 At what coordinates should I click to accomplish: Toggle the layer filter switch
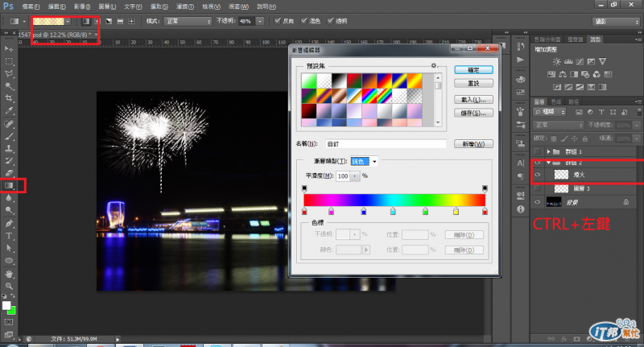point(639,112)
